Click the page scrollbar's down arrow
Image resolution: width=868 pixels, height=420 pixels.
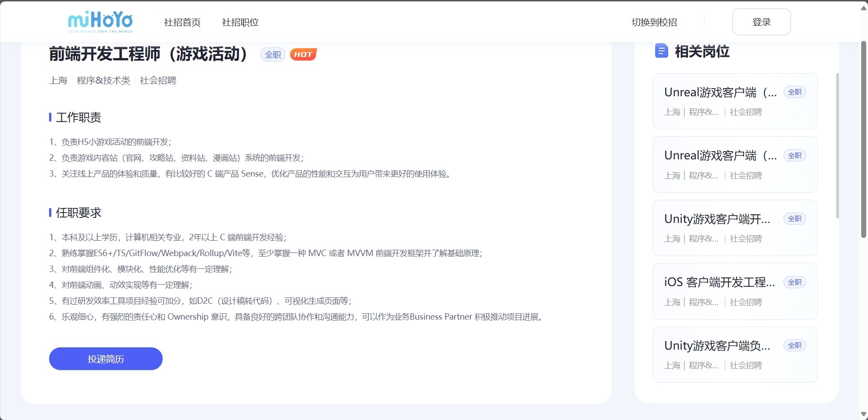pyautogui.click(x=863, y=414)
